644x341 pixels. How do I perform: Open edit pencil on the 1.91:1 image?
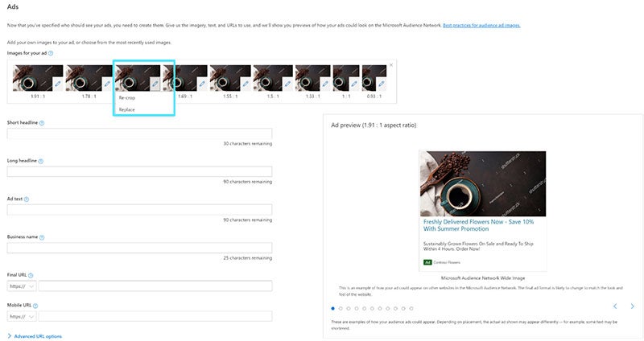(58, 84)
